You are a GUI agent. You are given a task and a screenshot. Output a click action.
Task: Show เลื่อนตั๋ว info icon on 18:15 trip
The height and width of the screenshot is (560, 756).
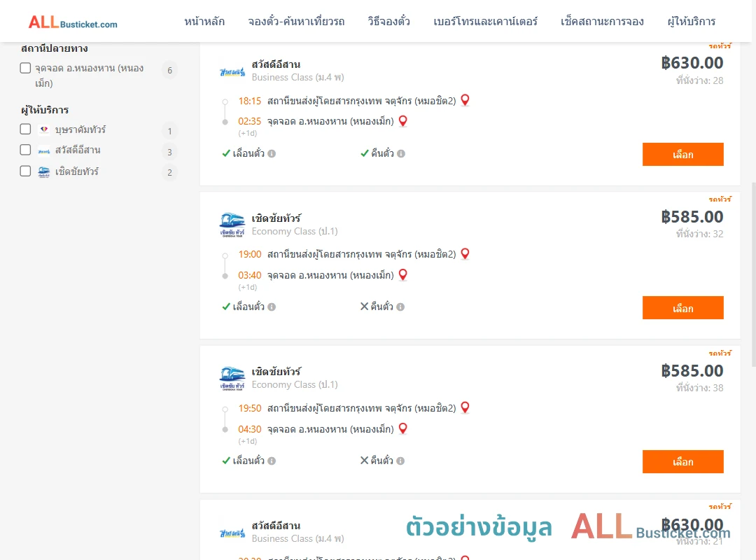(272, 154)
